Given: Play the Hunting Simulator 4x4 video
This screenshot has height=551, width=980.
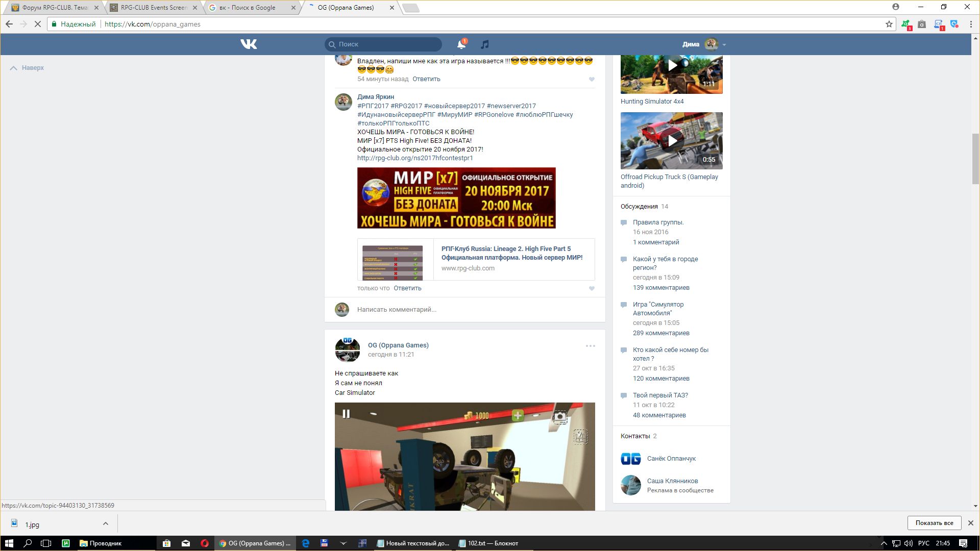Looking at the screenshot, I should coord(672,66).
